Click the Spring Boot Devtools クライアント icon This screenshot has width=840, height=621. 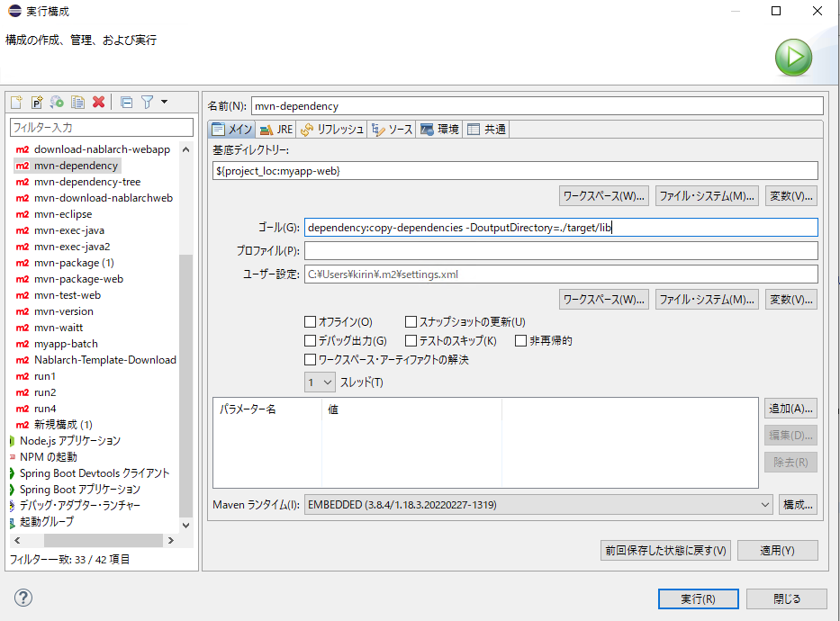[x=12, y=473]
